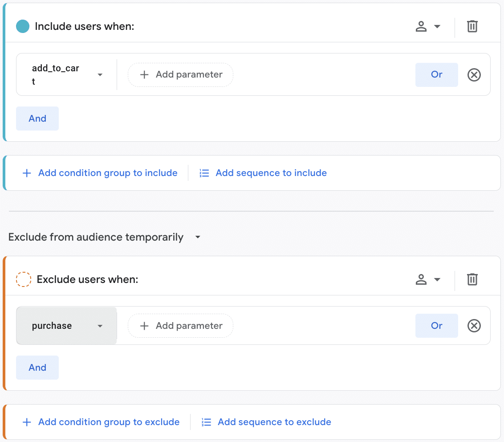
Task: Add parameter to purchase condition
Action: (x=181, y=326)
